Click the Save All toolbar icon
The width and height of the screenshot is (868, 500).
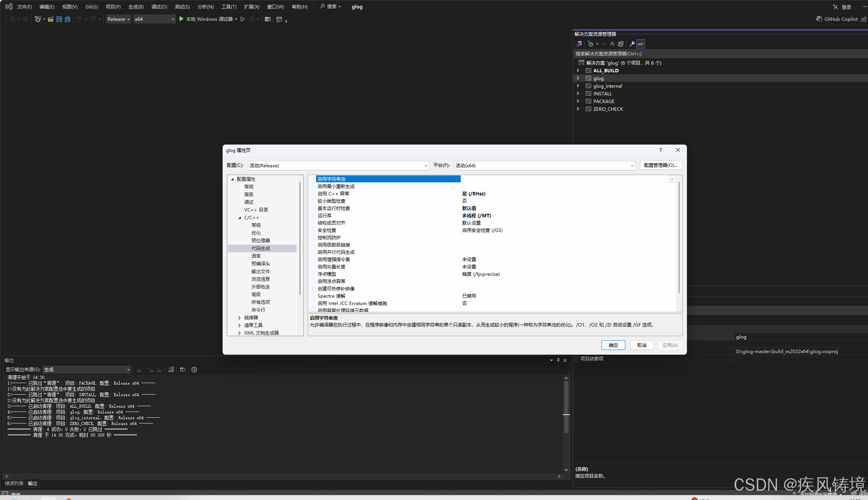coord(68,19)
